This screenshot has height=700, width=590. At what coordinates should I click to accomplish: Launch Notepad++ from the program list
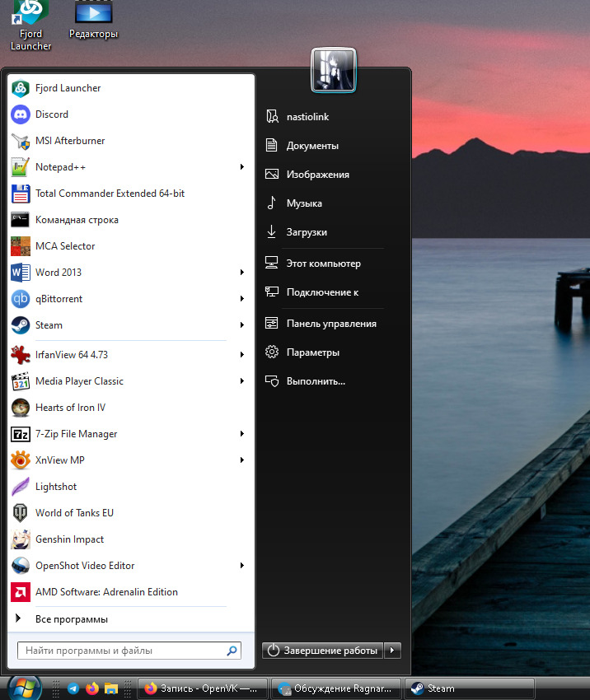pos(130,167)
